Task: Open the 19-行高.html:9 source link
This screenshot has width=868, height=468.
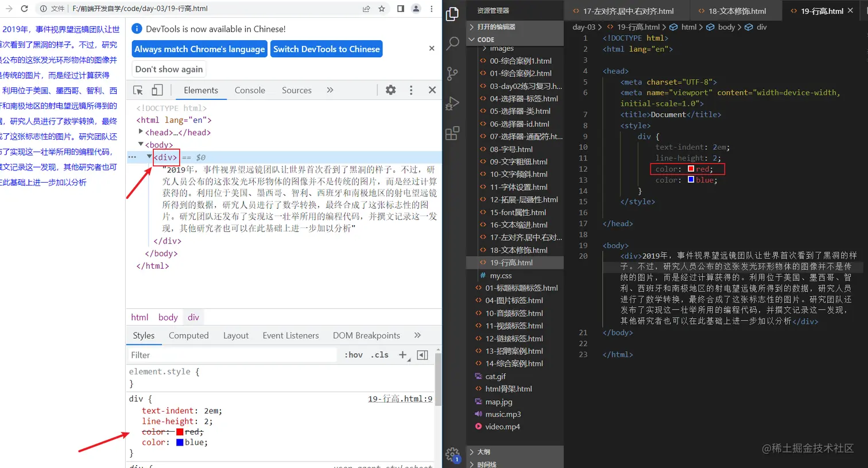Action: click(x=400, y=399)
